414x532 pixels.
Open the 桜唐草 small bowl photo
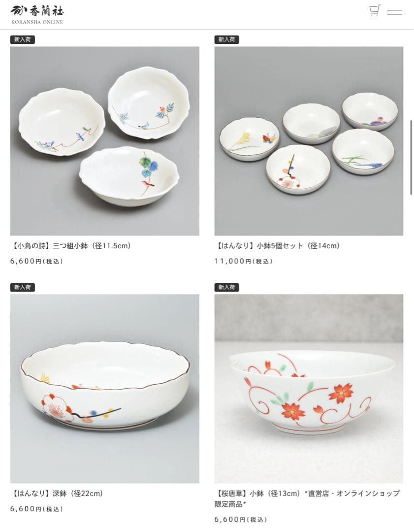click(309, 389)
